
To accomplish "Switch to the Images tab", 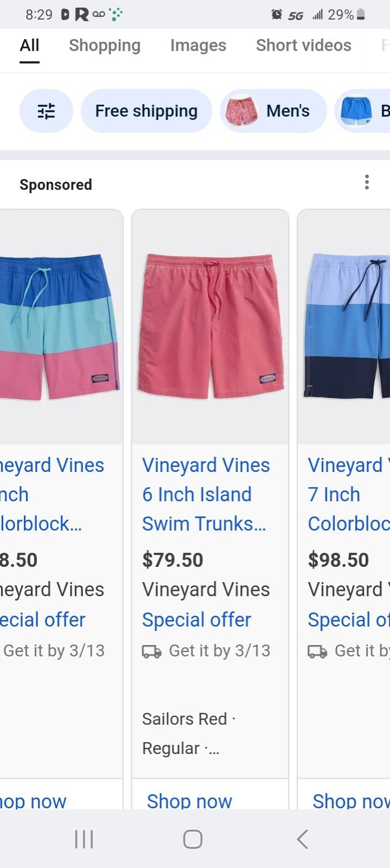I will coord(198,46).
